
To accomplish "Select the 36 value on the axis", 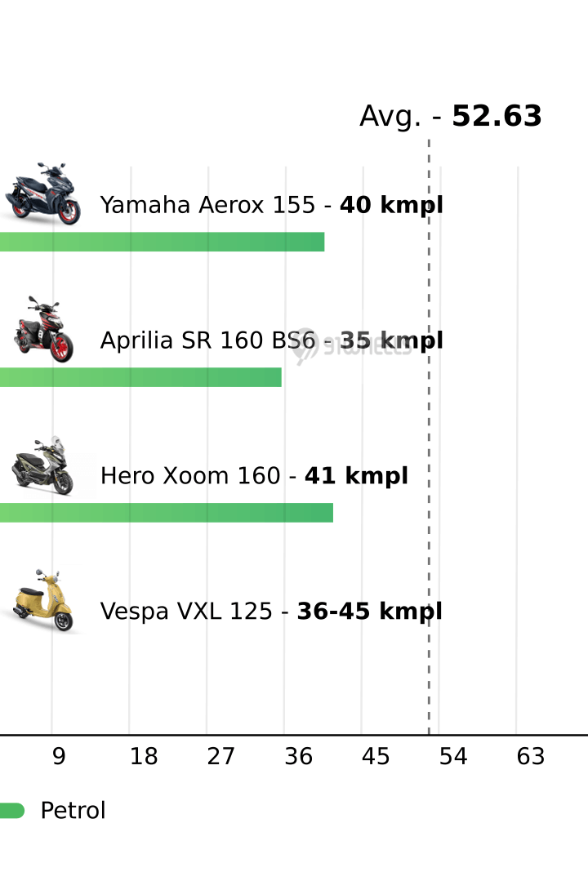I will pyautogui.click(x=299, y=757).
